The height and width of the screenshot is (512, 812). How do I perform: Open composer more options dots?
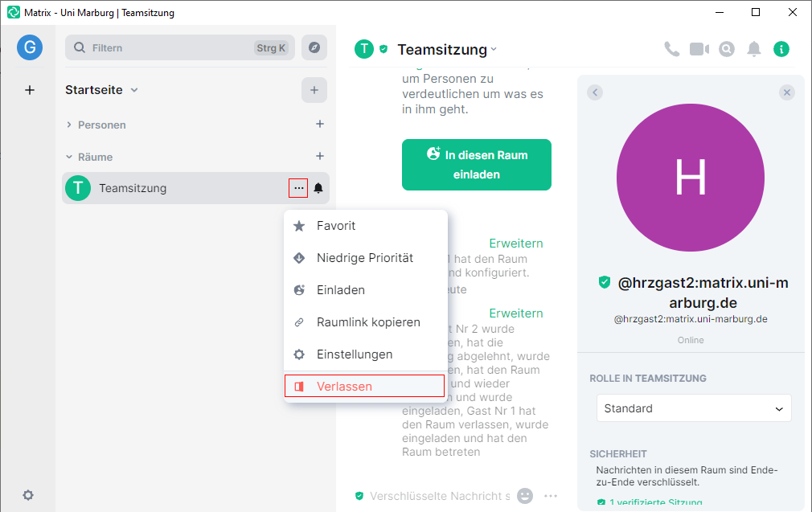[x=551, y=496]
